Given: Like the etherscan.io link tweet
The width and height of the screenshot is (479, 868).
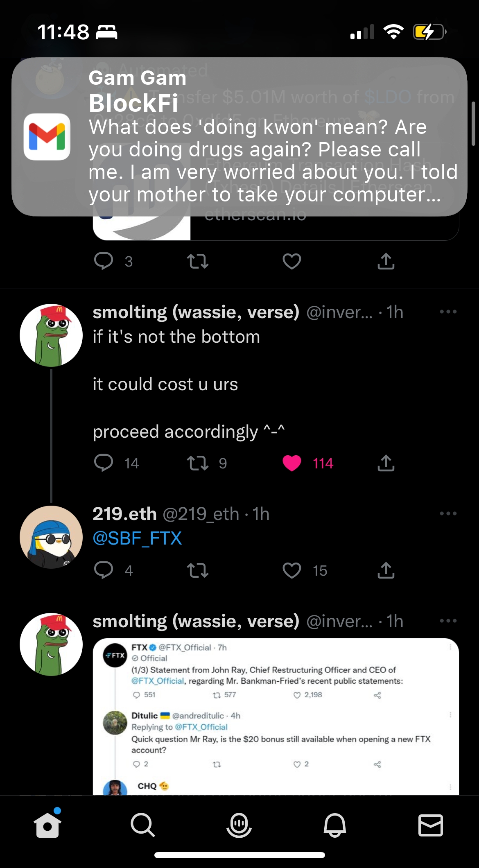Looking at the screenshot, I should pos(292,261).
